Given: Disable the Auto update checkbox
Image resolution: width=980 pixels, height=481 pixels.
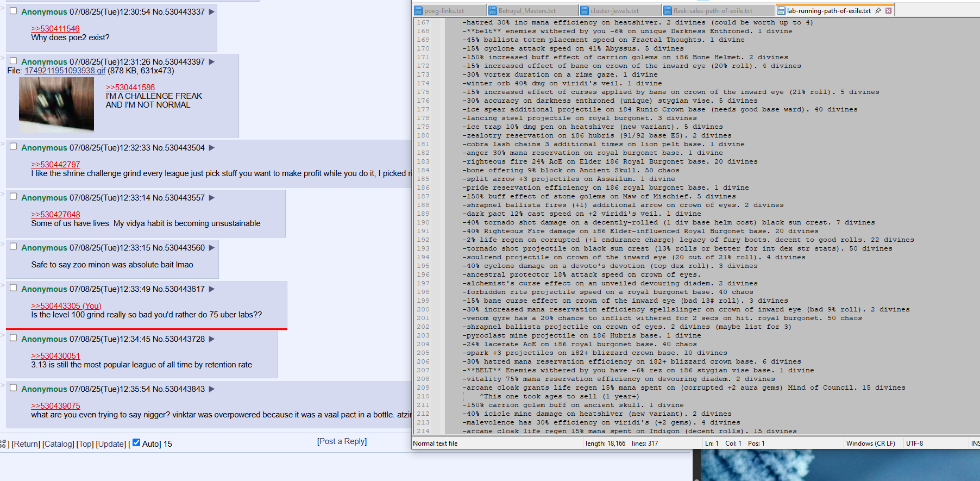Looking at the screenshot, I should [x=136, y=442].
